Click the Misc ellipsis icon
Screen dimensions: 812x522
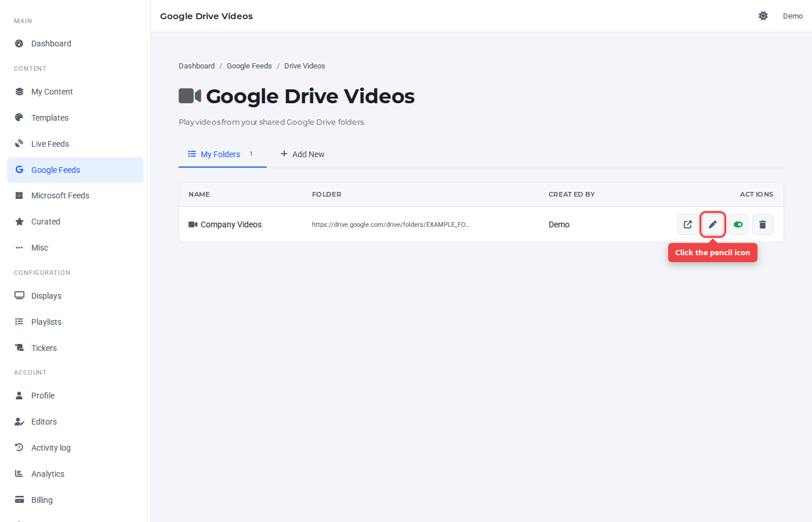(19, 248)
